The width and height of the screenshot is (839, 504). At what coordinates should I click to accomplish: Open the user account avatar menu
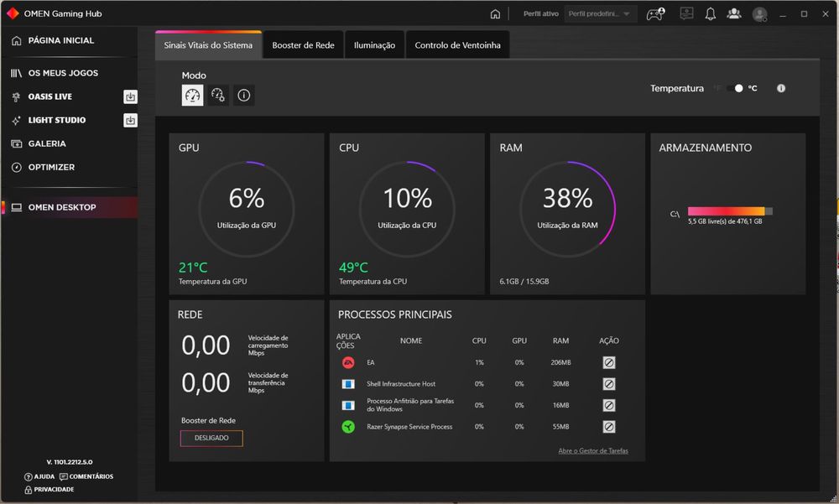point(759,14)
